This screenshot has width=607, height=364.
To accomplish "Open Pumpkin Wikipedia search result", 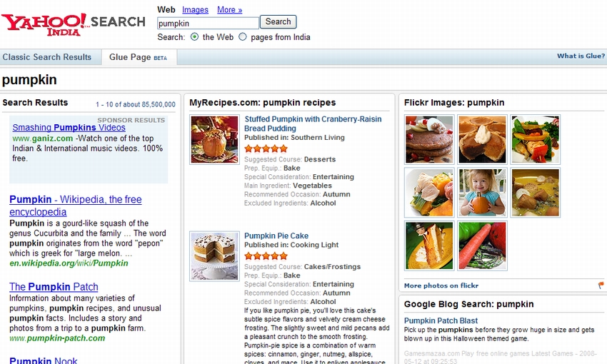I will (x=76, y=206).
